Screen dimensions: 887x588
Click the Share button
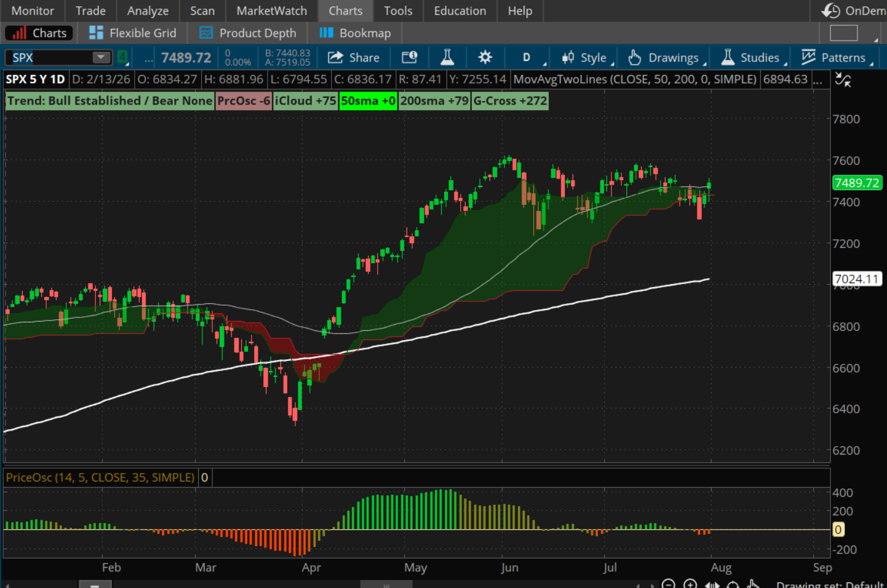tap(354, 58)
